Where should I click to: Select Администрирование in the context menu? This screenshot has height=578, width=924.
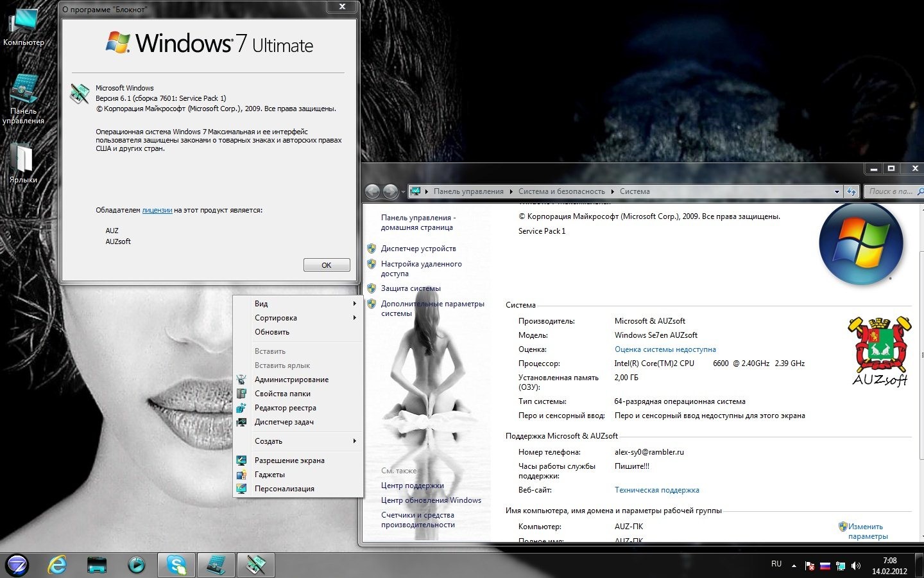point(298,380)
